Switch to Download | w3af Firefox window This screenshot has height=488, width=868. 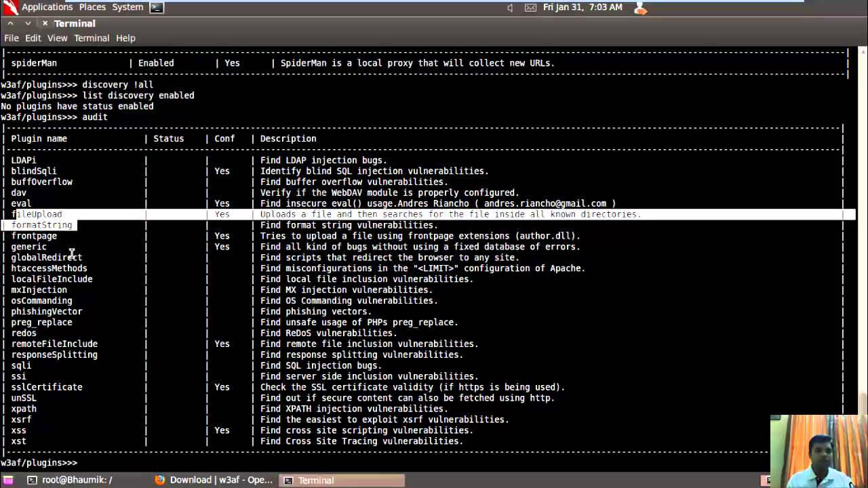click(x=214, y=480)
